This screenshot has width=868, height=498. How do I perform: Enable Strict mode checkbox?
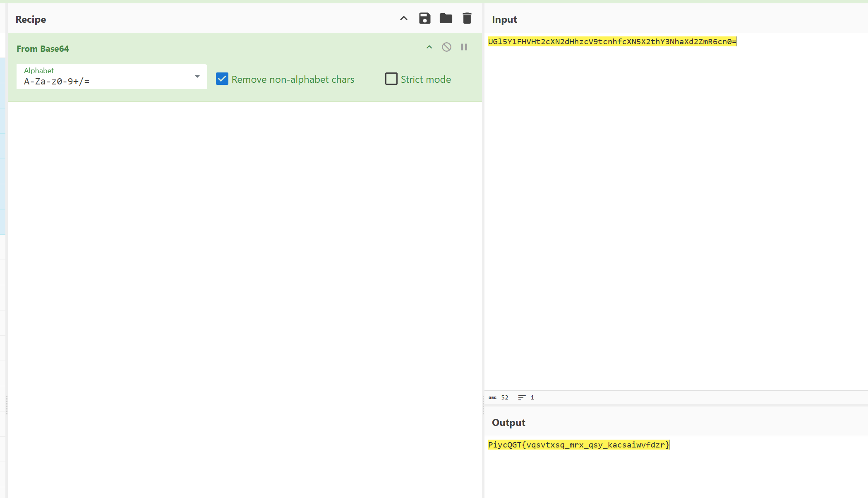click(x=391, y=79)
